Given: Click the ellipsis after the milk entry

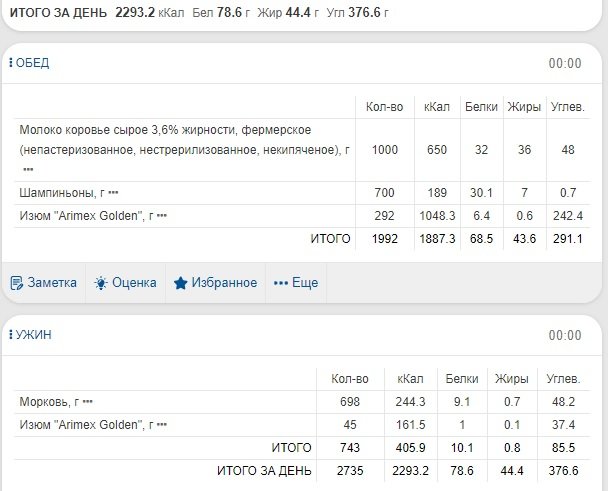Looking at the screenshot, I should [x=27, y=169].
